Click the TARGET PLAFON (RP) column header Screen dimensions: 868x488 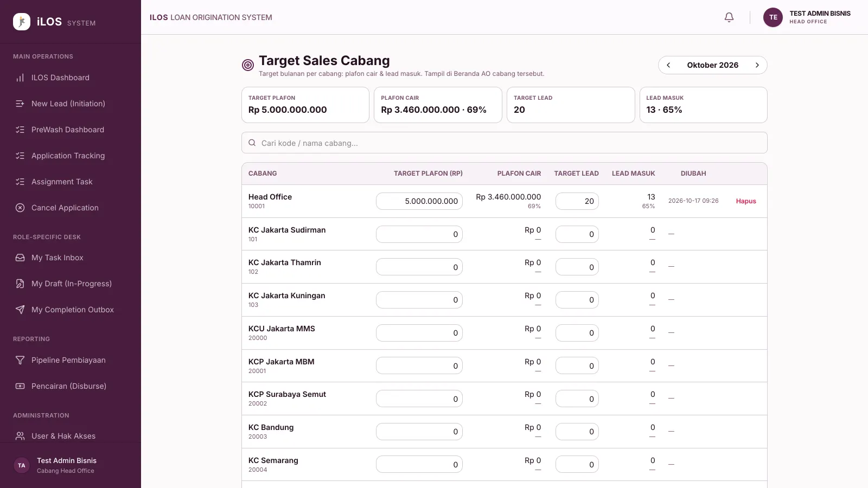pos(428,174)
